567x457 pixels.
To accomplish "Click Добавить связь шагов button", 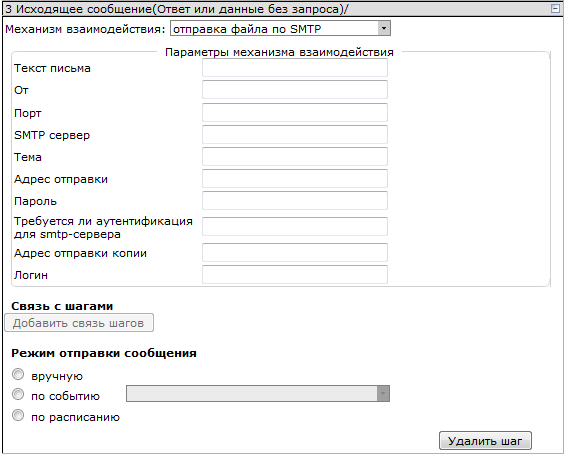I will click(79, 323).
